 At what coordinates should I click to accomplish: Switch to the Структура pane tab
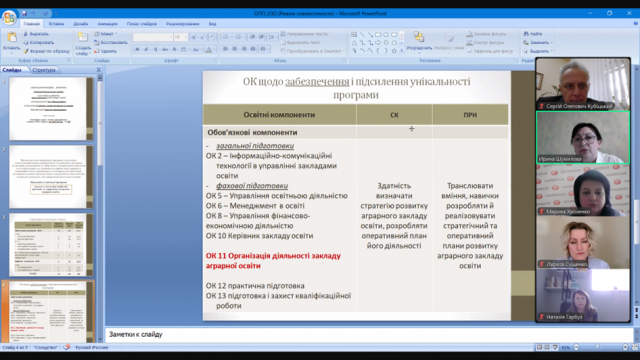pyautogui.click(x=44, y=70)
